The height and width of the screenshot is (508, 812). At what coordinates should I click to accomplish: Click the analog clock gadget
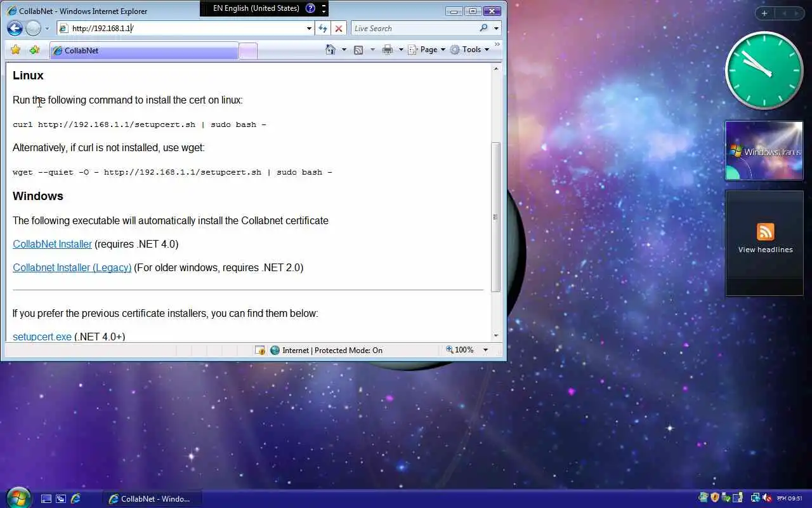coord(764,71)
